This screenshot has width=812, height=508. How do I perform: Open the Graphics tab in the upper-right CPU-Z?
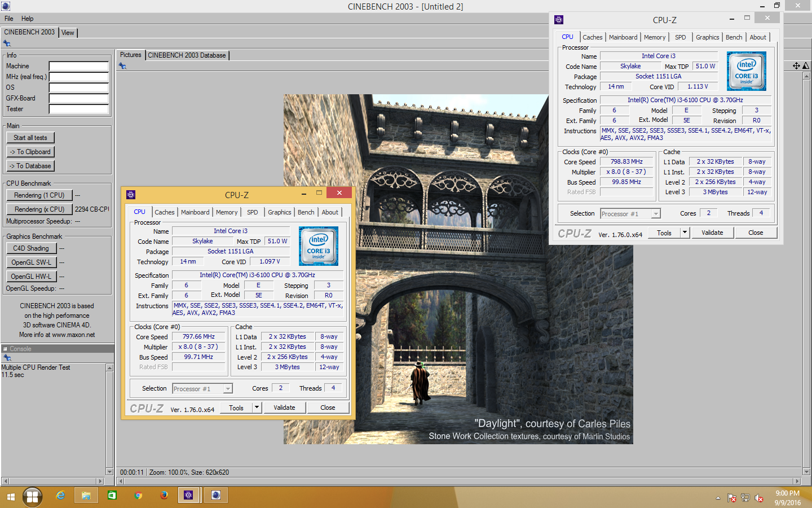pos(708,37)
